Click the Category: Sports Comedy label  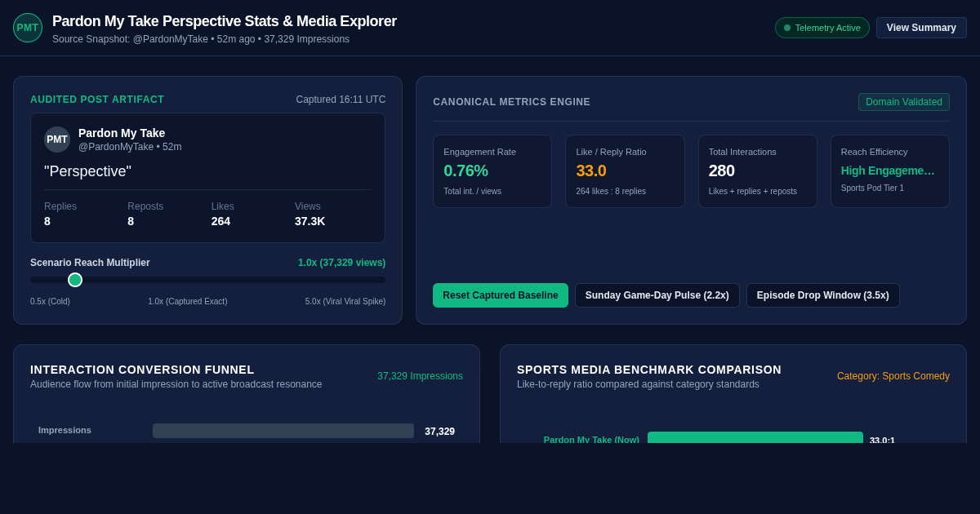[893, 376]
